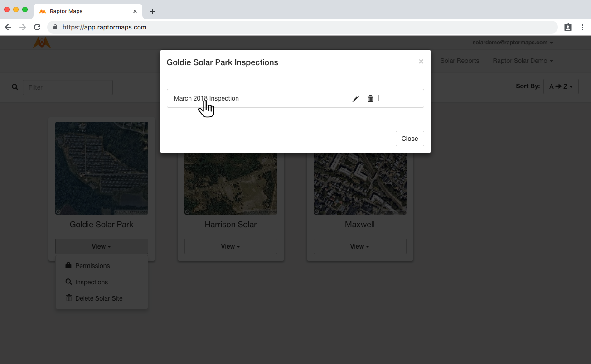Click the site lock icon in address bar
Image resolution: width=591 pixels, height=364 pixels.
tap(55, 27)
